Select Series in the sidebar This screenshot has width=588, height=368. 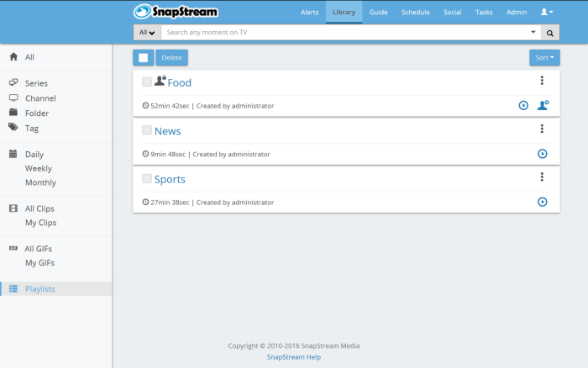pos(36,83)
